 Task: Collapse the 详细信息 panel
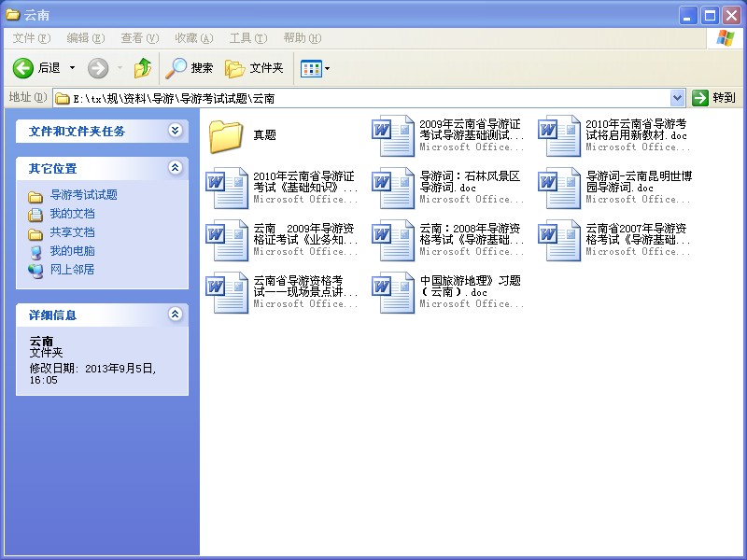(176, 314)
